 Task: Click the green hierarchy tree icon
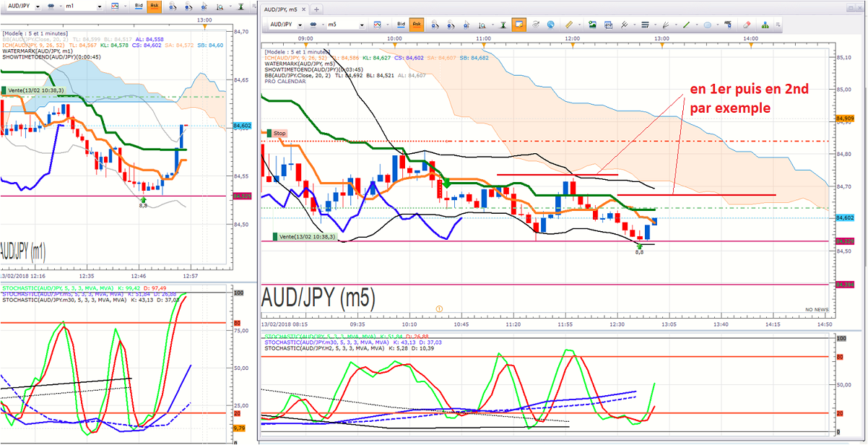point(765,25)
